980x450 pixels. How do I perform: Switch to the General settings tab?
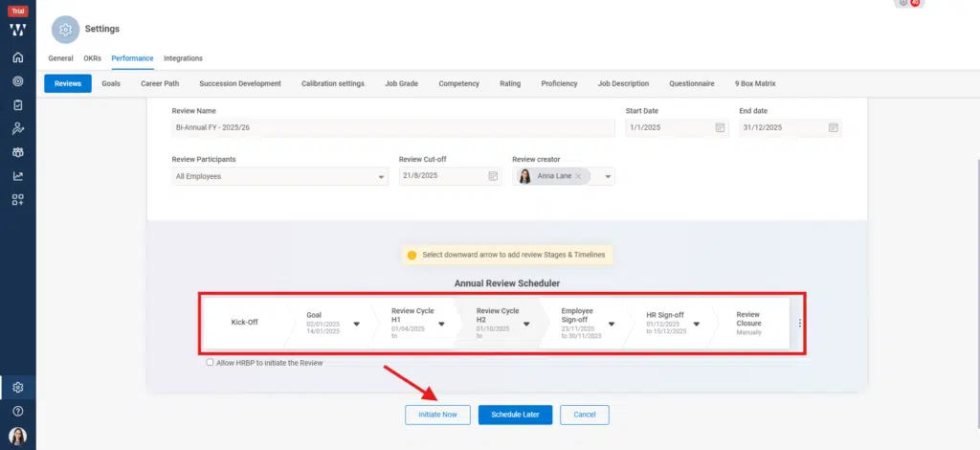click(x=60, y=58)
